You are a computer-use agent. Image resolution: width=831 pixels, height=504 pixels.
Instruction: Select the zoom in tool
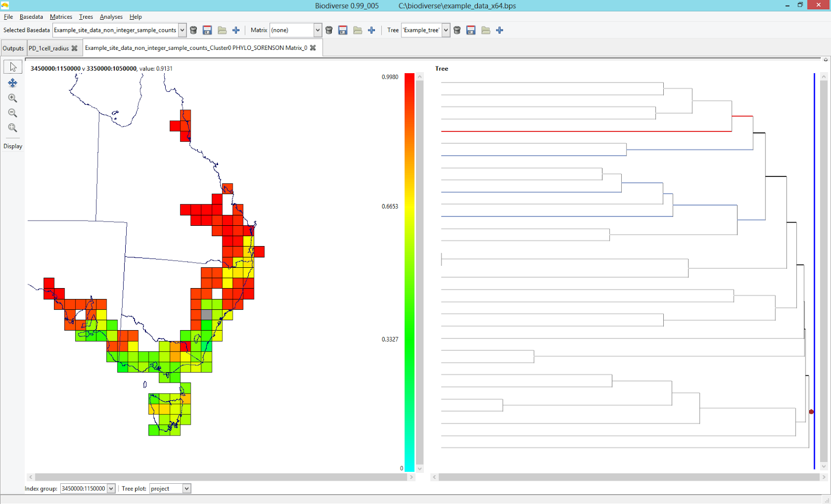click(x=12, y=98)
